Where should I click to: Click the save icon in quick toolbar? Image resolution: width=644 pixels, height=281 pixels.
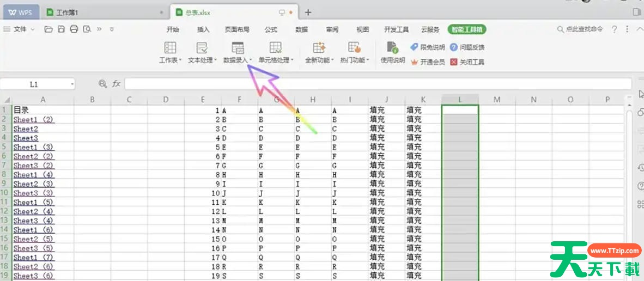coord(62,29)
